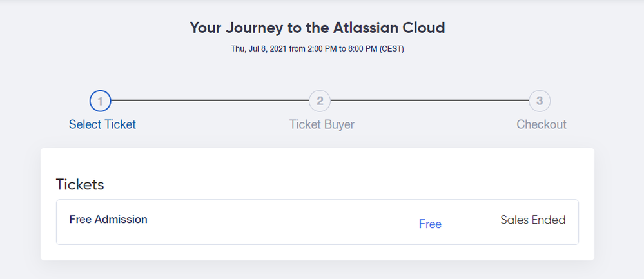Click the progress line between steps 2 and 3
This screenshot has width=644, height=279.
(x=429, y=101)
